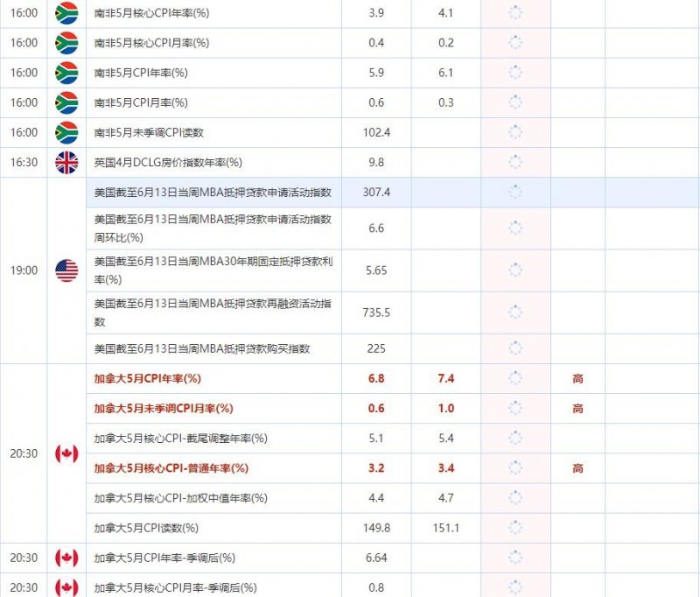The width and height of the screenshot is (700, 597).
Task: Click loading spinner in 南非5月核心CPI年率 row
Action: 515,12
